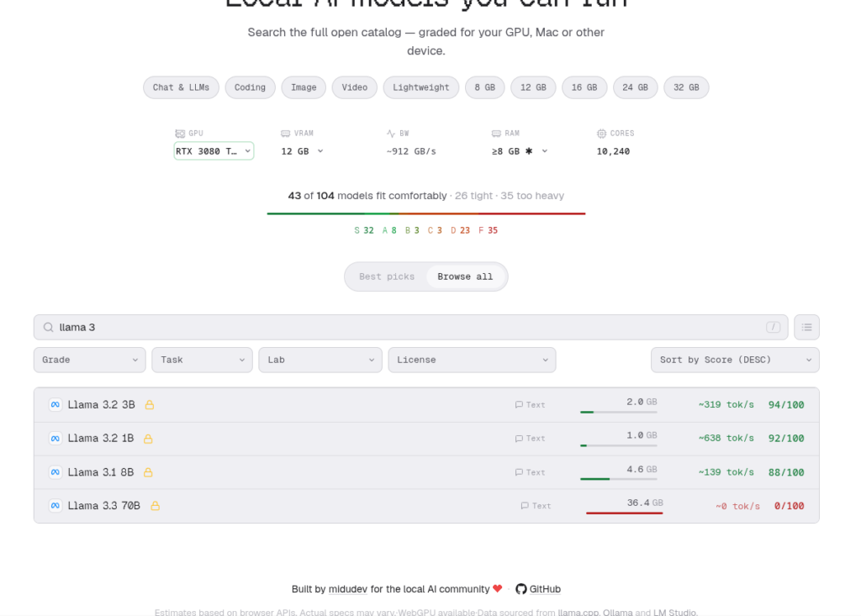Toggle the Lightweight filter chip

(x=421, y=87)
